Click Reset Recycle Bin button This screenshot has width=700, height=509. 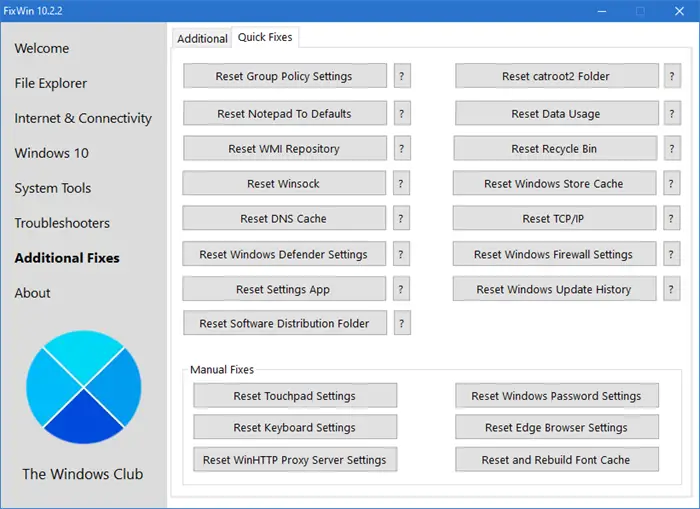tap(555, 148)
